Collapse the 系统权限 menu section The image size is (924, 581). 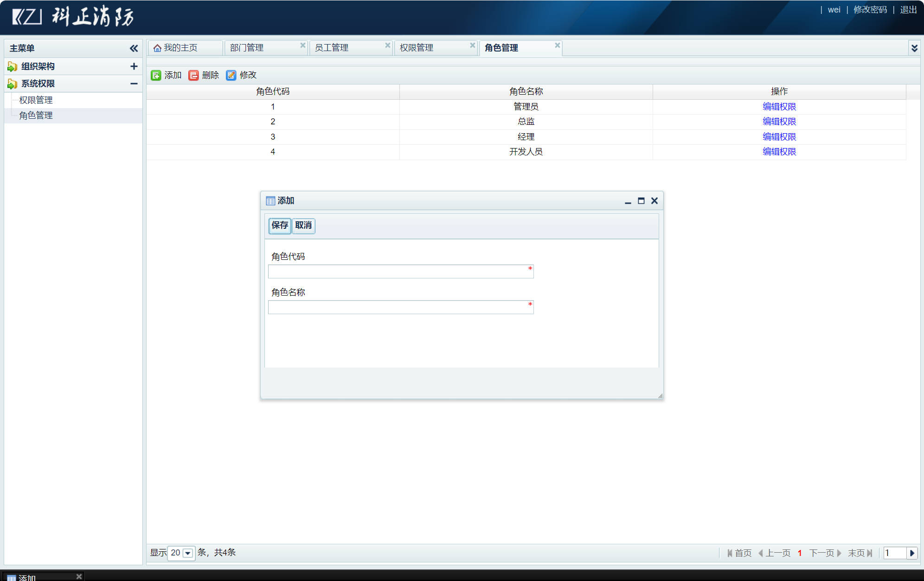(134, 84)
